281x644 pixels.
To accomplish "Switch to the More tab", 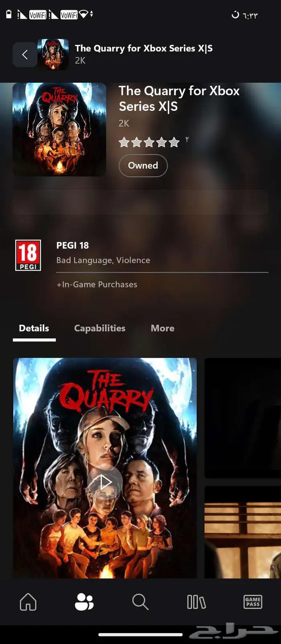I will pyautogui.click(x=163, y=328).
